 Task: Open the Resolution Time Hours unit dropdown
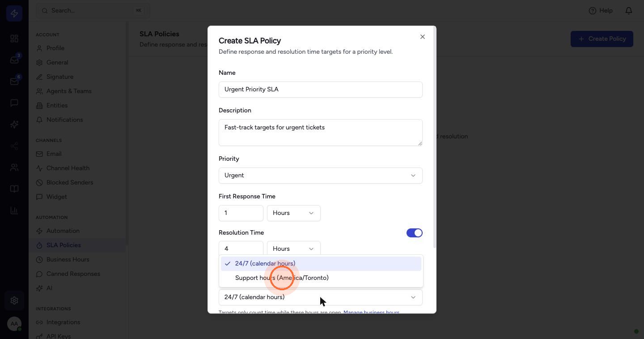294,248
